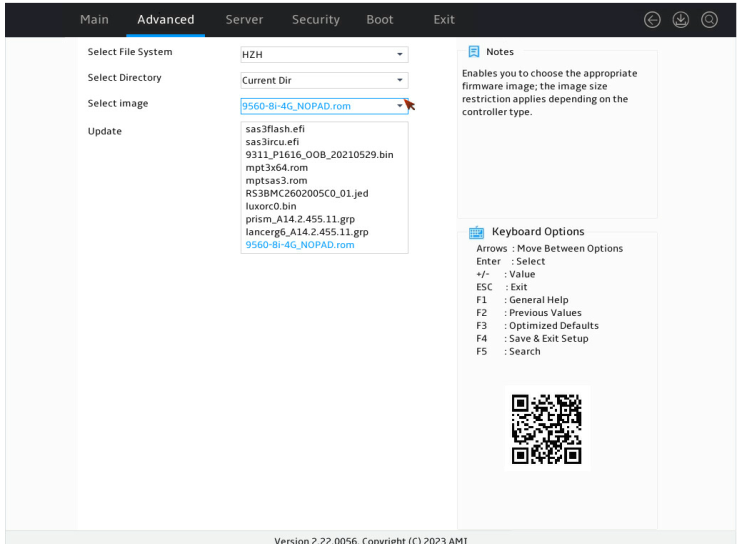Click the +/- Value entry
Screen dimensions: 737x544
point(505,274)
